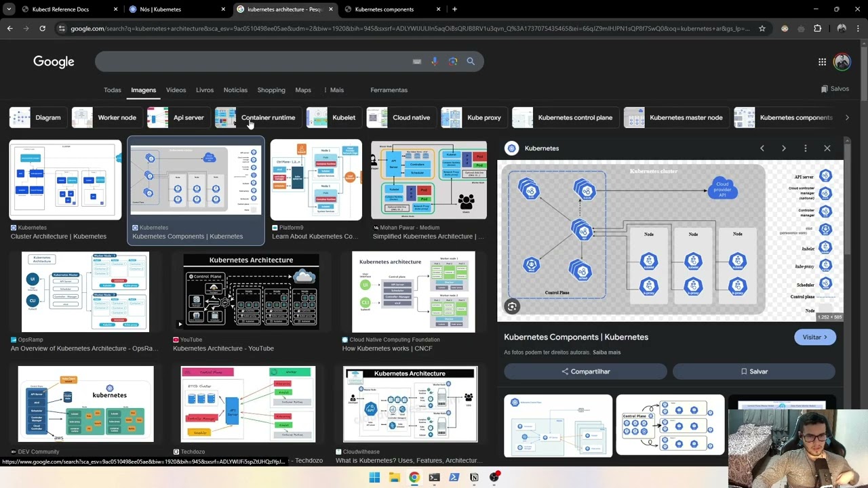Open Chrome tab search dropdown
This screenshot has width=868, height=488.
[x=9, y=9]
